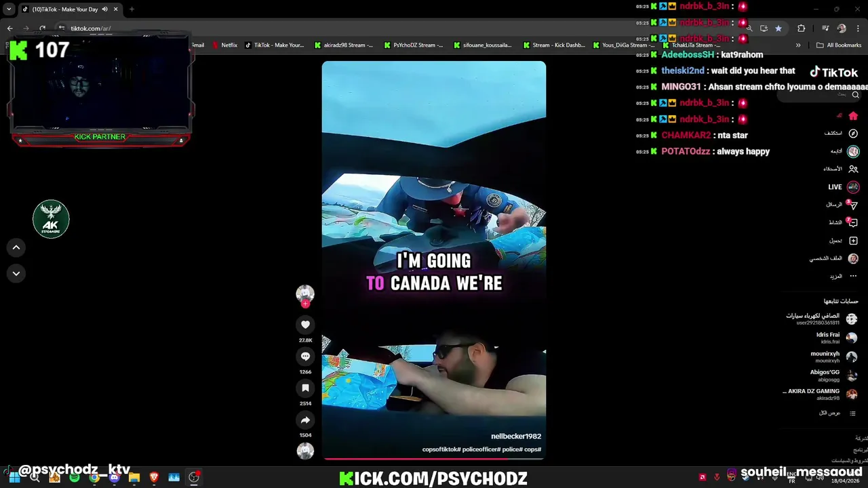The image size is (868, 488).
Task: Open the tab search dropdown arrow
Action: (9, 9)
